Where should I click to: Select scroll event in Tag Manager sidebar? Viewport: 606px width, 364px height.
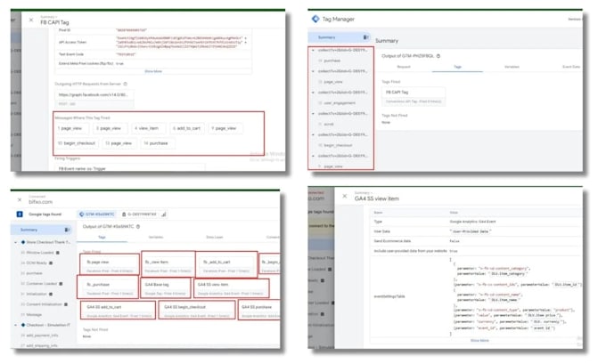click(329, 125)
